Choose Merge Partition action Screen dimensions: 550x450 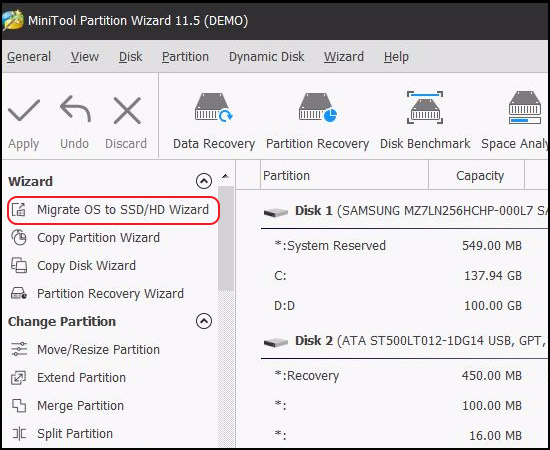[80, 405]
